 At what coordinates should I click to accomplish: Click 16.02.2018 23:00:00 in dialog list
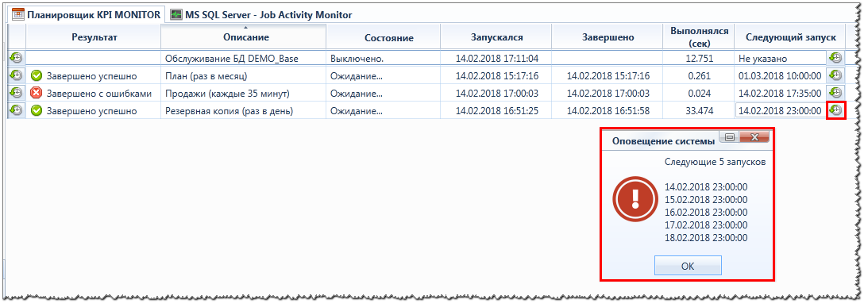pyautogui.click(x=706, y=213)
